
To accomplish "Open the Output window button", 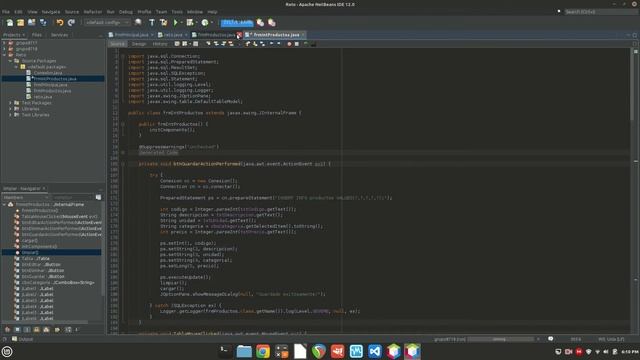I will pyautogui.click(x=22, y=339).
